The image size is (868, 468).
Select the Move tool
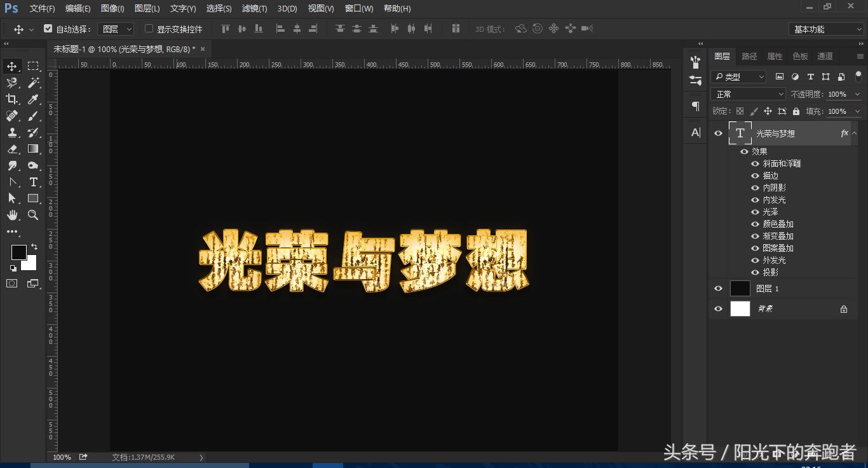(x=11, y=65)
